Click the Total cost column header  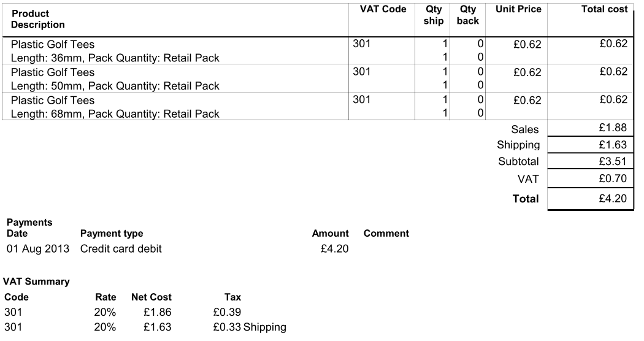click(x=604, y=9)
